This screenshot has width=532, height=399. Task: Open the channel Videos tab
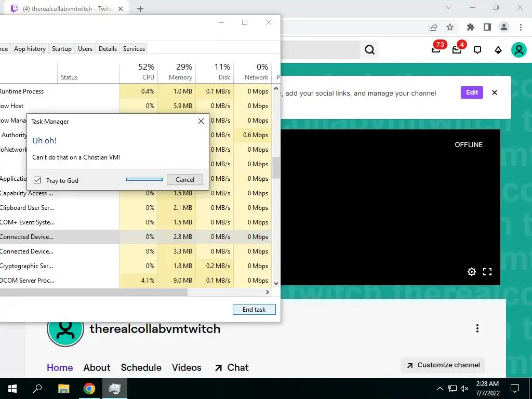click(x=187, y=367)
